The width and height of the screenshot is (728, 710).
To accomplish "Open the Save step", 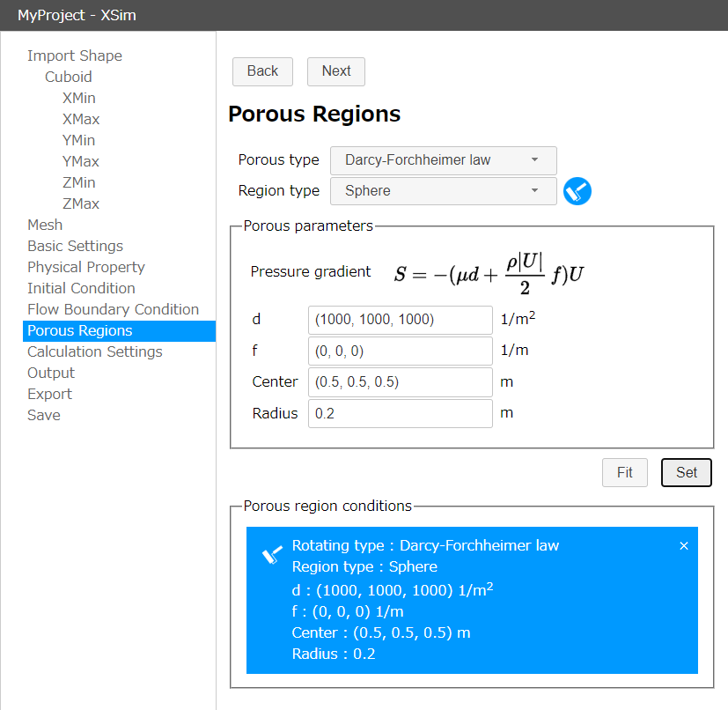I will tap(44, 416).
